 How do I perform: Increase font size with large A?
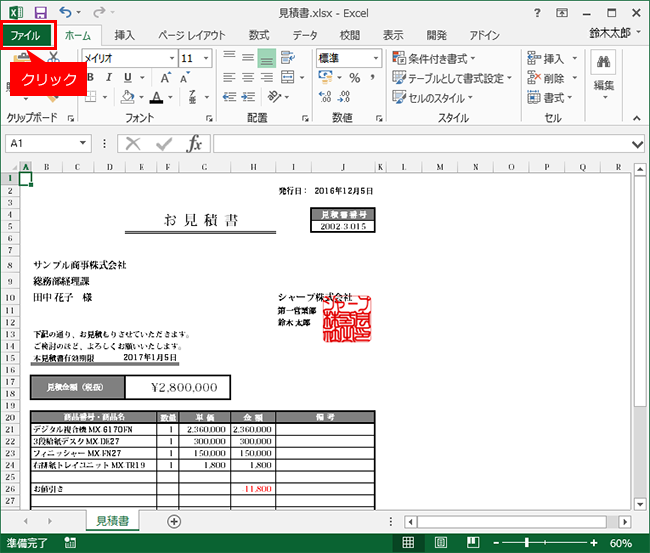point(165,78)
